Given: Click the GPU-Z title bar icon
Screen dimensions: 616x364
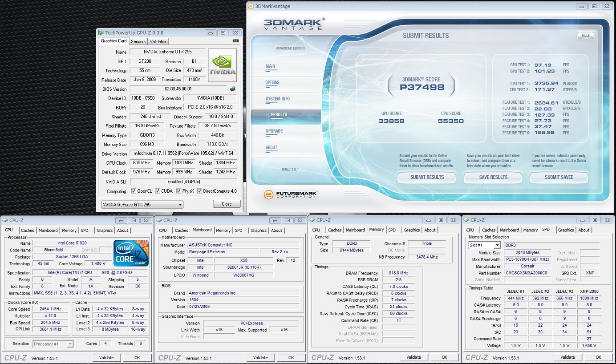Looking at the screenshot, I should 101,32.
